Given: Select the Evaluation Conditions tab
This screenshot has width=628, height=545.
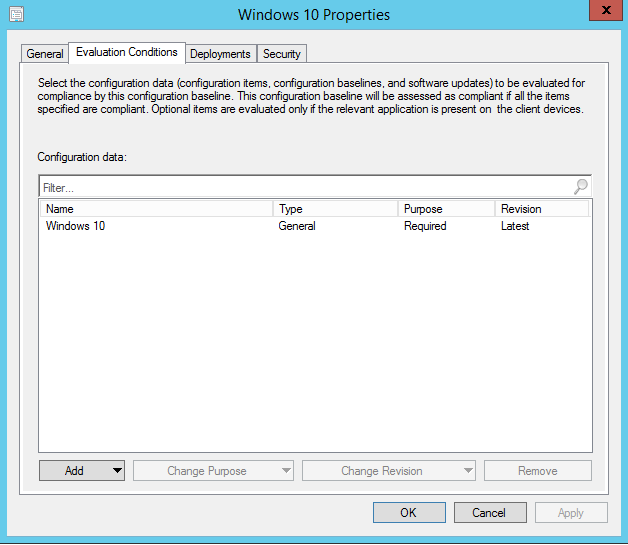Looking at the screenshot, I should (127, 52).
